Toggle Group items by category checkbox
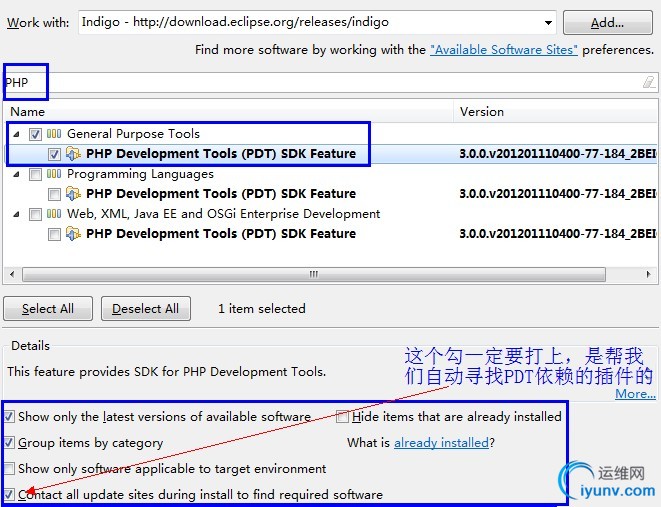This screenshot has height=507, width=661. point(9,443)
